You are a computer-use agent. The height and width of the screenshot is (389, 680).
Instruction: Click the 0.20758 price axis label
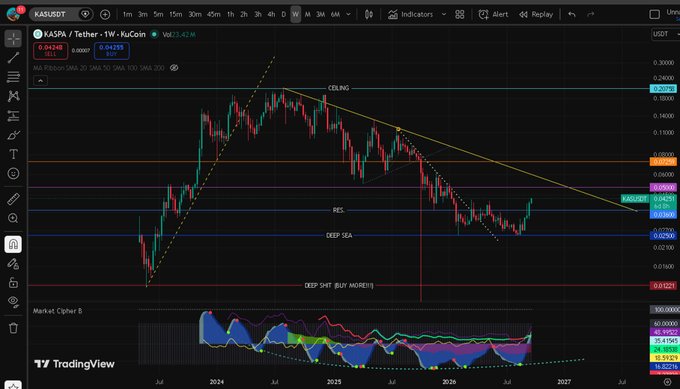pos(663,88)
